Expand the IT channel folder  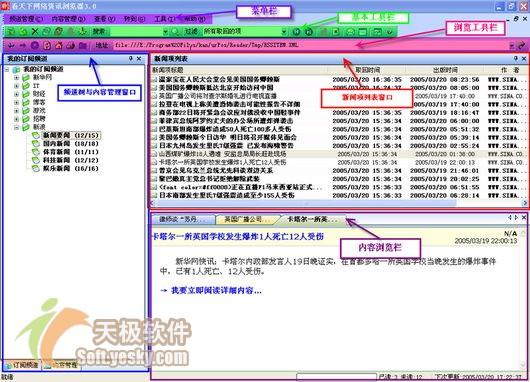coord(16,86)
